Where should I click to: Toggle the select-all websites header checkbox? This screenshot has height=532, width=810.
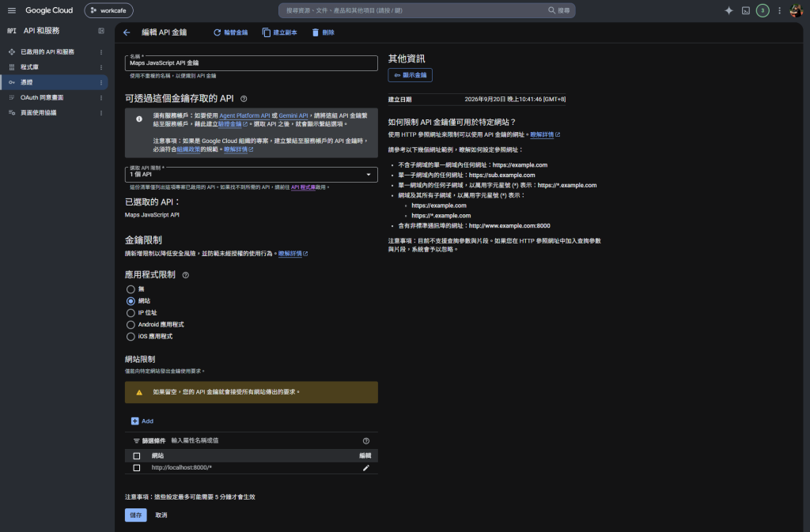click(136, 456)
